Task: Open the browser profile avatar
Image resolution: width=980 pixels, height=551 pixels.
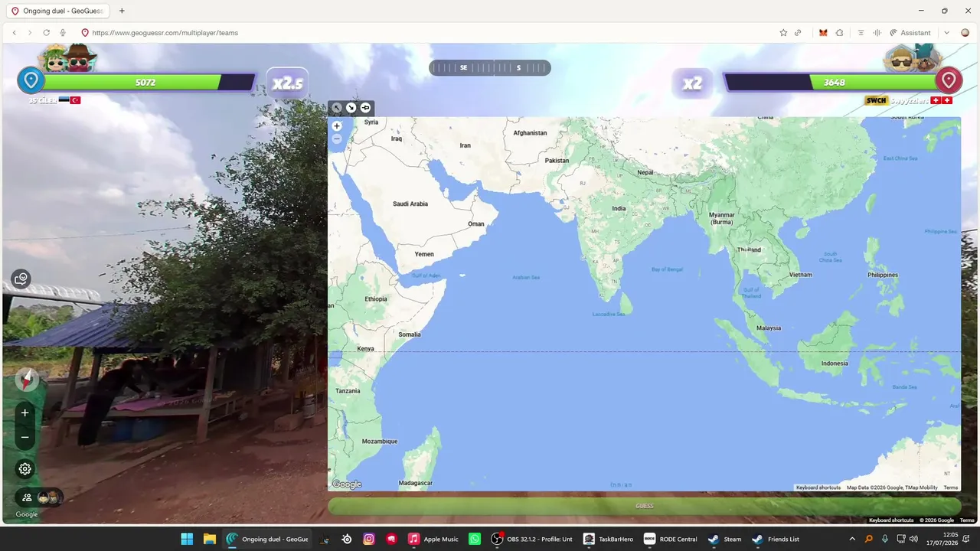Action: click(965, 33)
